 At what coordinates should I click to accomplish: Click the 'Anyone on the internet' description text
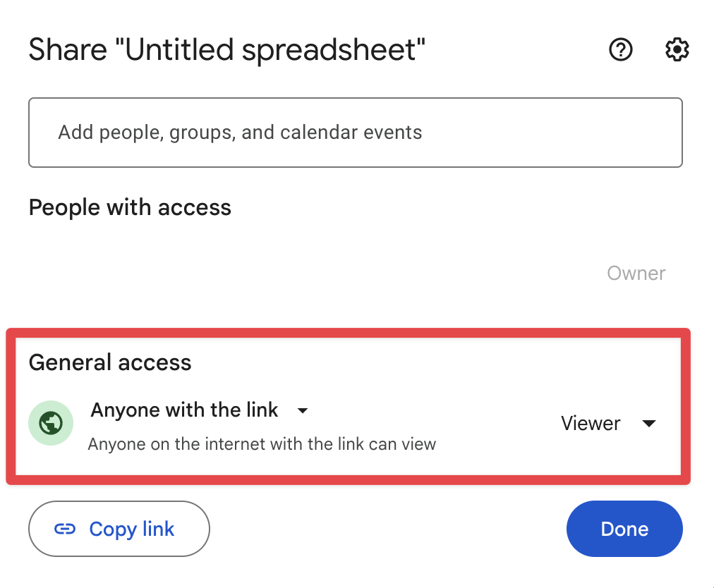coord(262,444)
